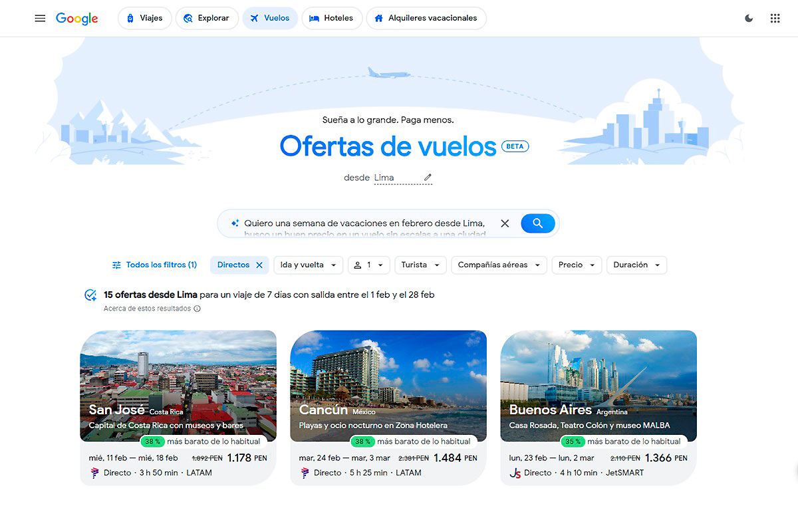Remove the 'Directos' filter chip
The width and height of the screenshot is (798, 532).
pos(259,265)
